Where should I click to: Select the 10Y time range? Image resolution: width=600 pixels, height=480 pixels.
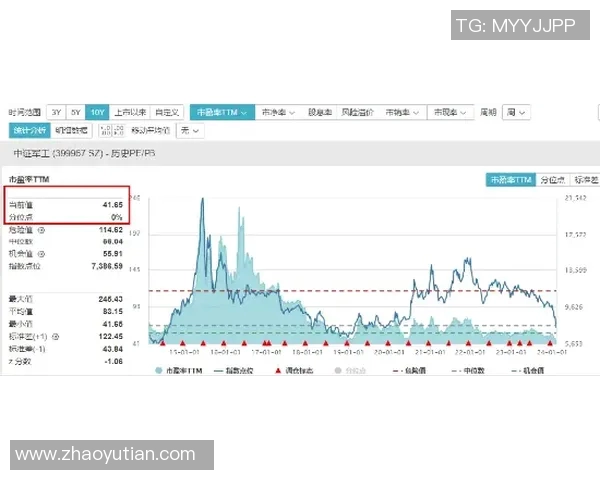tap(97, 112)
